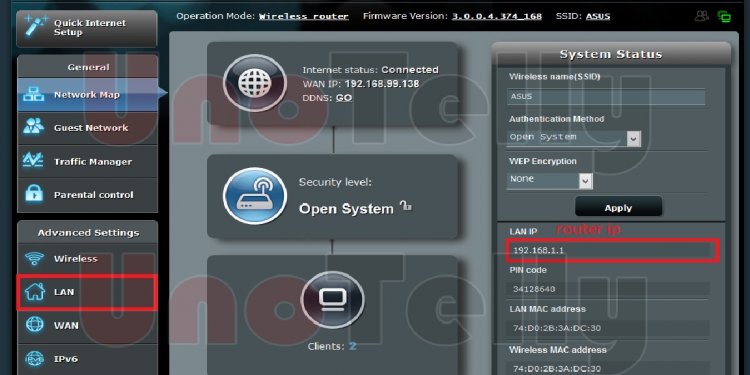Apply the wireless settings
750x375 pixels.
618,208
